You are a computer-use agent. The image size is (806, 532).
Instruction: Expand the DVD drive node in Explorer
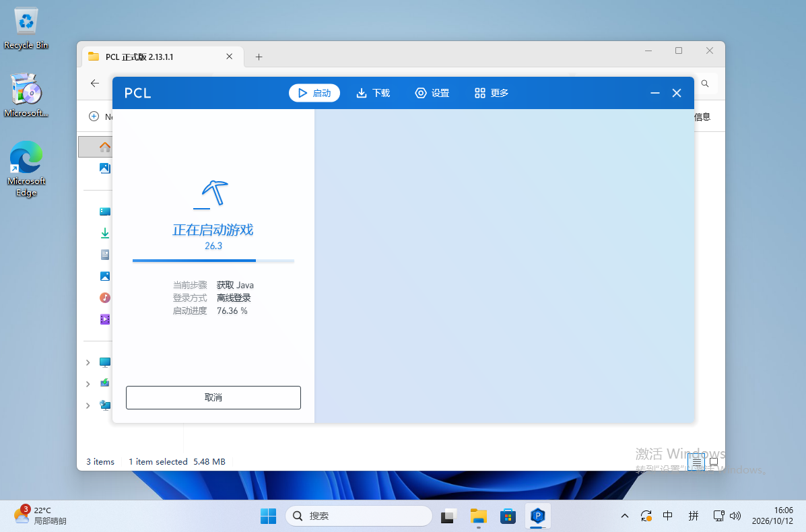(88, 384)
